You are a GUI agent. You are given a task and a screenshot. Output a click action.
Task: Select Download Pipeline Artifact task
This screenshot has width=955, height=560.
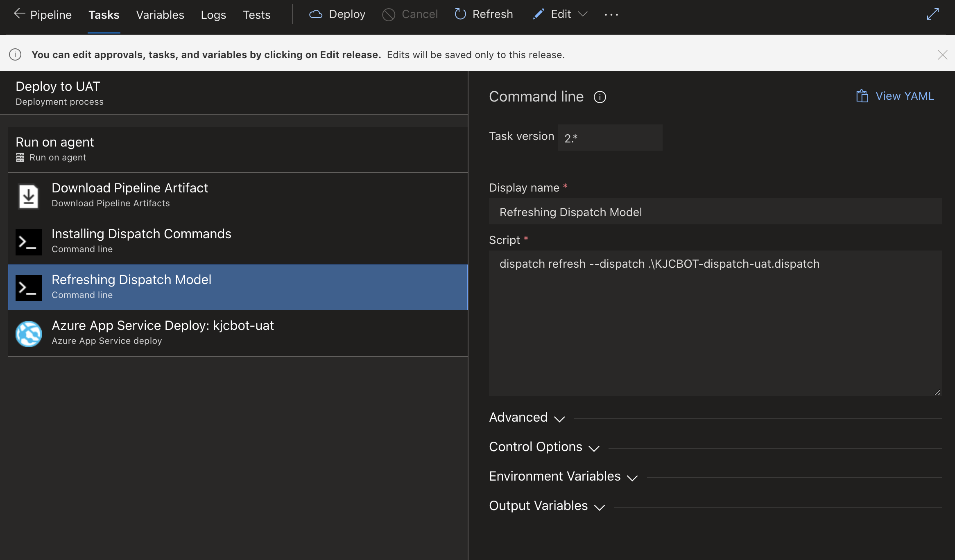238,196
